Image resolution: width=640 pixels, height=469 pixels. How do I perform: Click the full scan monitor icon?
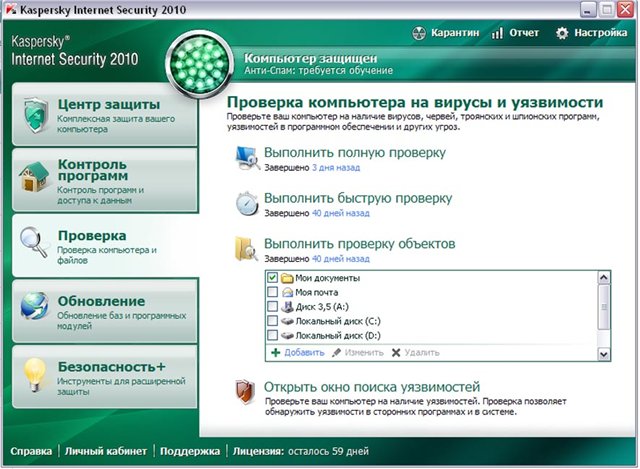pyautogui.click(x=248, y=158)
